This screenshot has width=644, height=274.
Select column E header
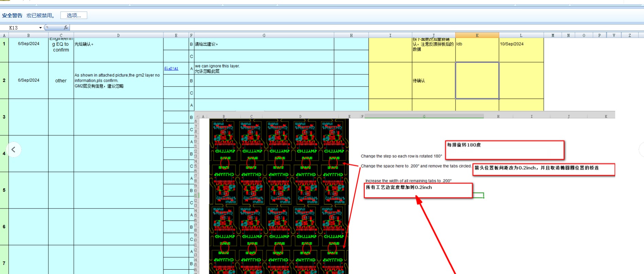click(x=176, y=35)
